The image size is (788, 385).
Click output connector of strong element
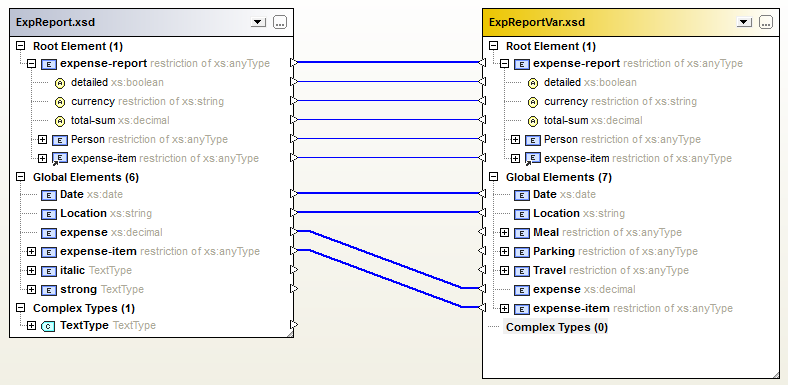pyautogui.click(x=294, y=289)
